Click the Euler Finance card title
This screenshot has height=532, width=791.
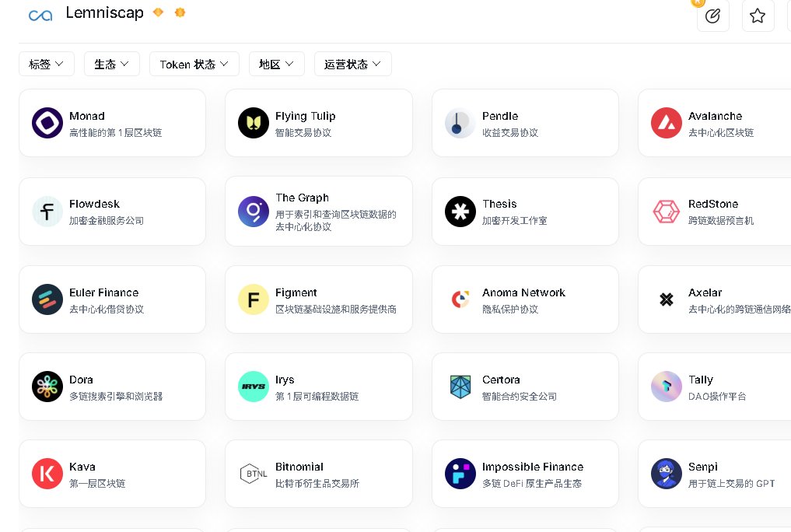(104, 292)
